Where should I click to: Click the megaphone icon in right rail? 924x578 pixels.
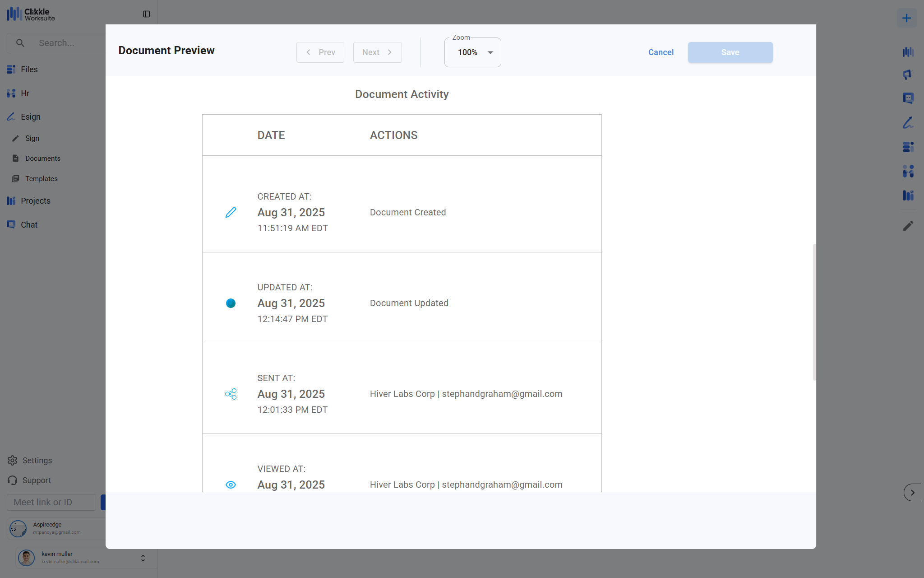coord(907,75)
